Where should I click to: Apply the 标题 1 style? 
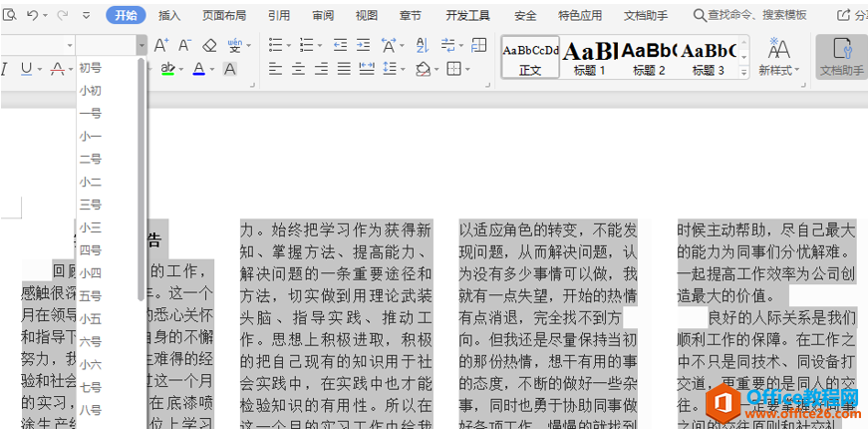pyautogui.click(x=589, y=58)
